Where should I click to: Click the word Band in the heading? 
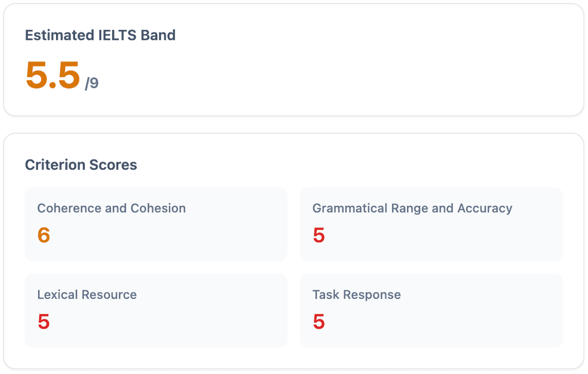point(158,35)
